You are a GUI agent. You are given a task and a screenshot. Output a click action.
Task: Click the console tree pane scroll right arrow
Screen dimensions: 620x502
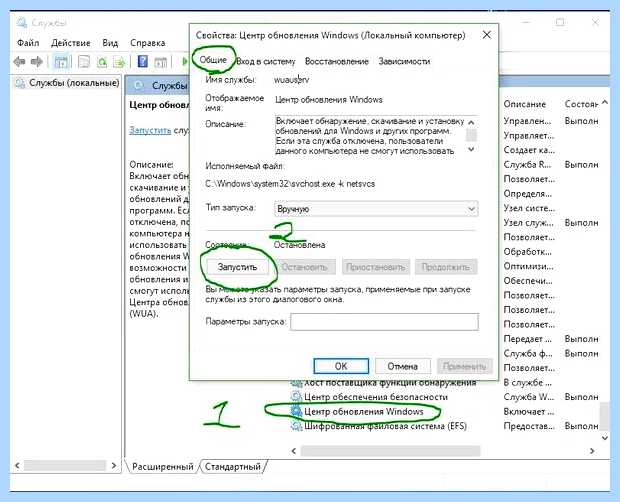pos(113,466)
